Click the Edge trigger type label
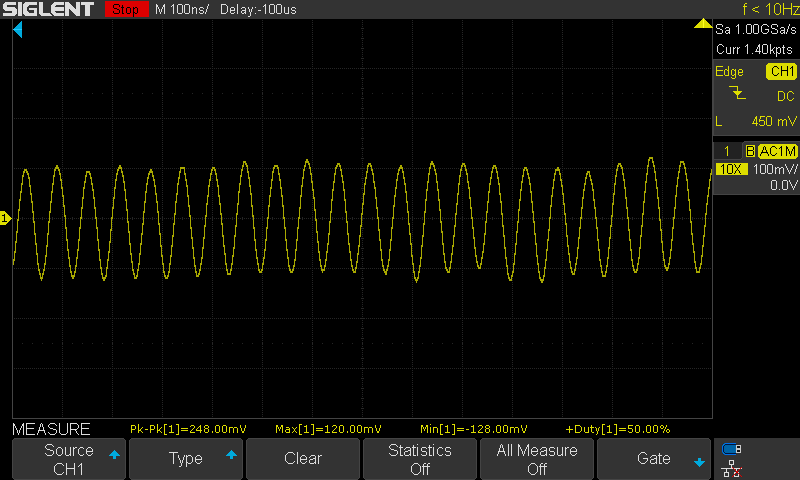Image resolution: width=800 pixels, height=480 pixels. [x=729, y=72]
